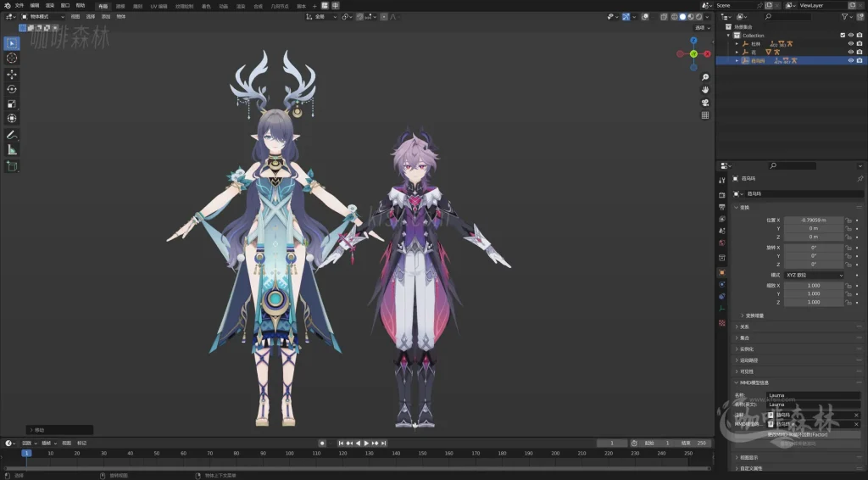Viewport: 868px width, 480px height.
Task: Click the camera view icon in viewport
Action: point(705,103)
